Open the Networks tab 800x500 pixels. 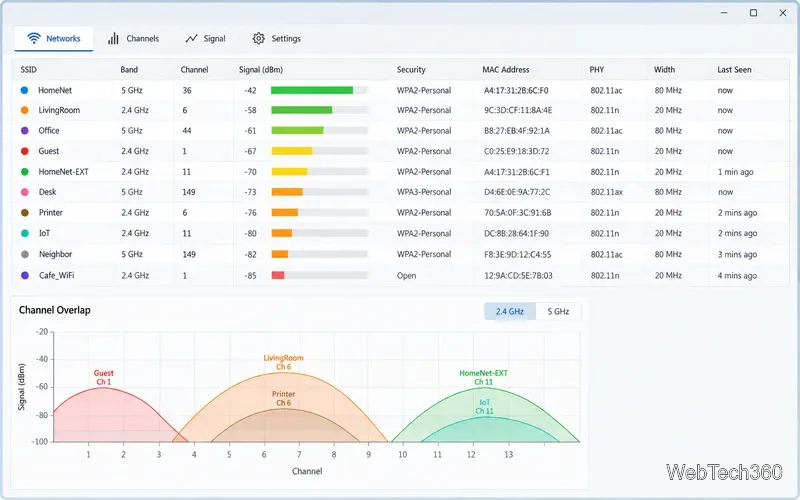54,38
